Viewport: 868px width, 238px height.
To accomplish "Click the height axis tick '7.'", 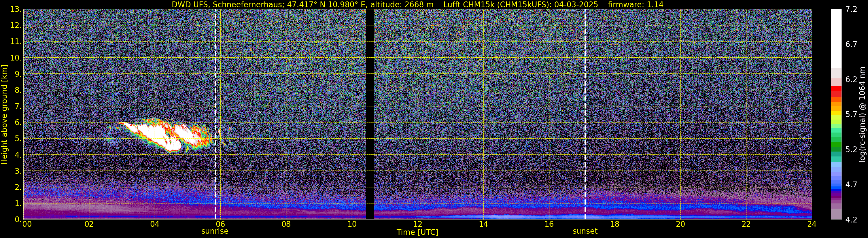I will (18, 106).
